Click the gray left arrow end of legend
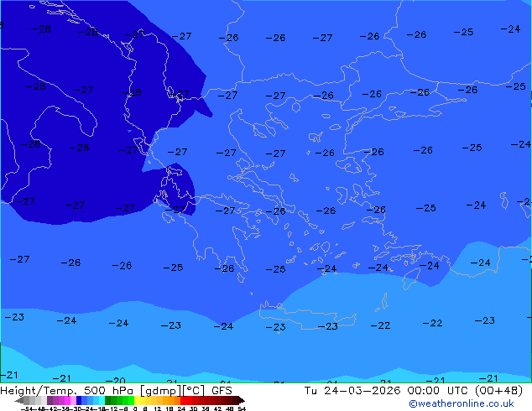 click(19, 400)
